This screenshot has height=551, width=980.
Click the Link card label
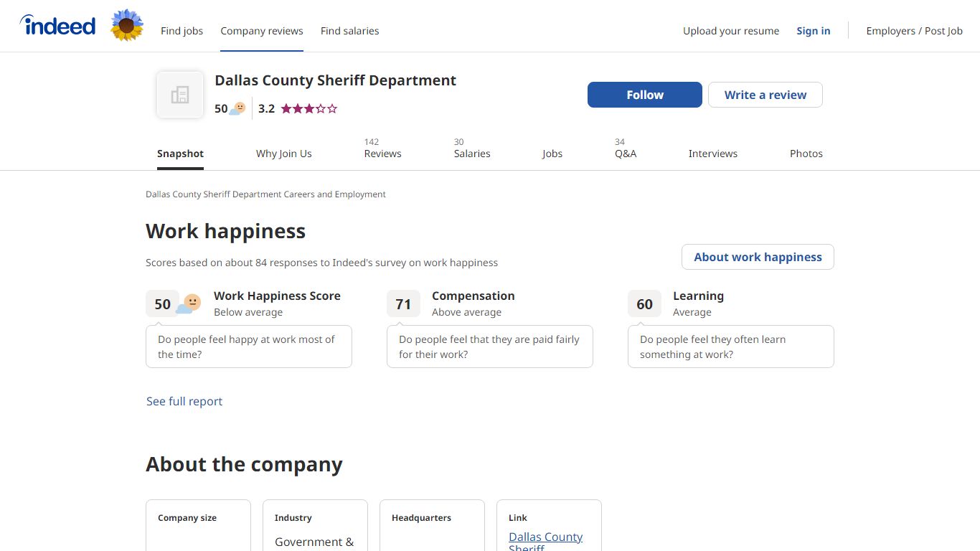click(x=518, y=518)
